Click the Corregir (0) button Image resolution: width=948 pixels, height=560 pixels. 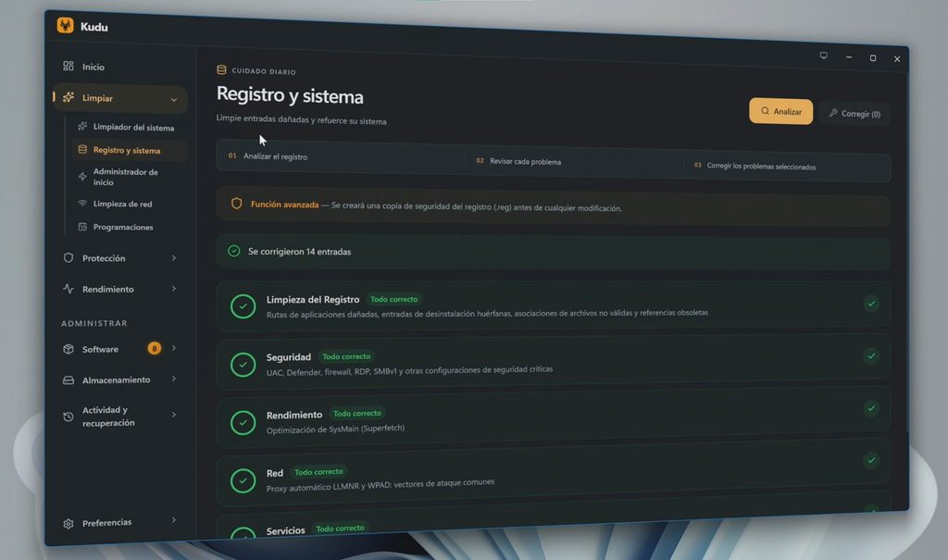(854, 113)
